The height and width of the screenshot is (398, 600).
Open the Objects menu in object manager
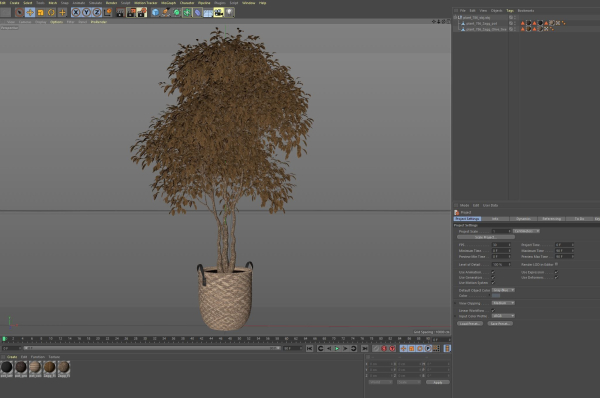click(496, 11)
